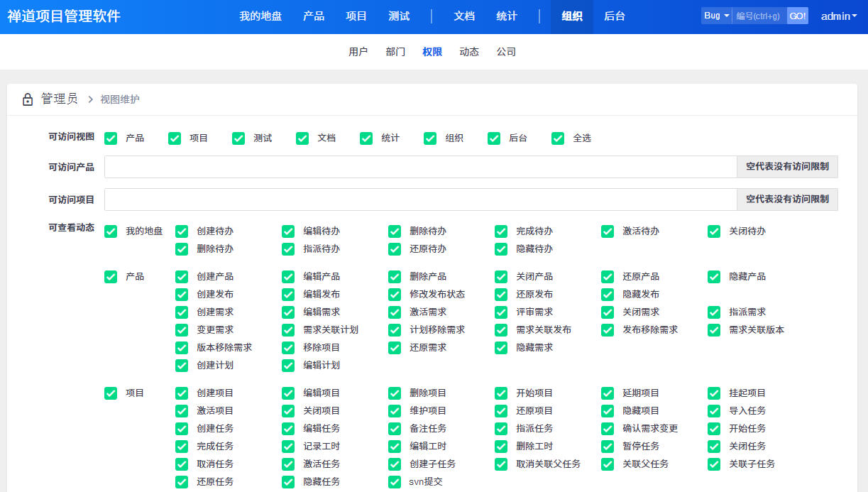Toggle the svn提交 checkbox
Image resolution: width=868 pixels, height=492 pixels.
(x=395, y=482)
